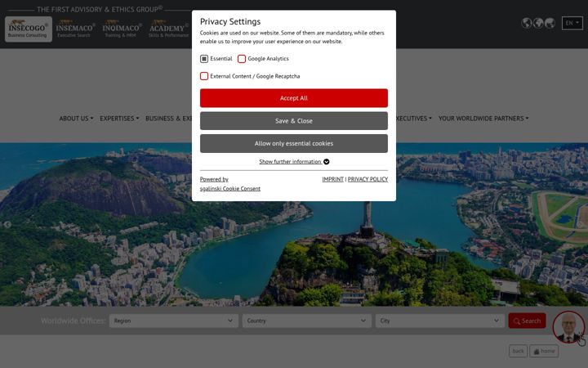Click the portrait avatar contact bubble
Screen dimensions: 588x368
[x=568, y=326]
